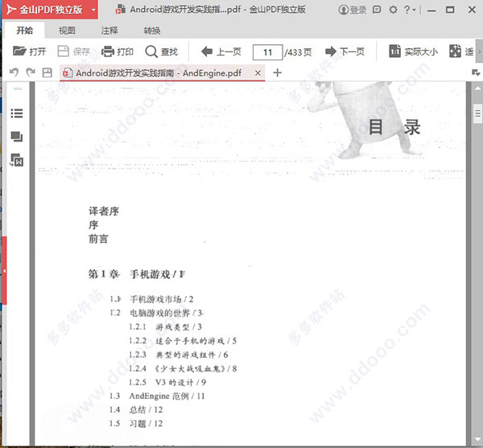Expand the ribbon overflow arrow at right
Image resolution: width=483 pixels, height=448 pixels.
[x=479, y=51]
